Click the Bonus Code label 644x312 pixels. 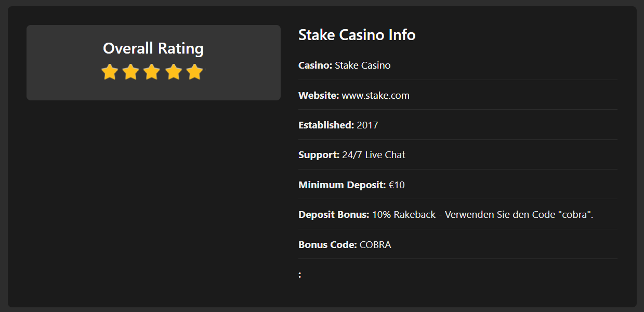tap(327, 245)
